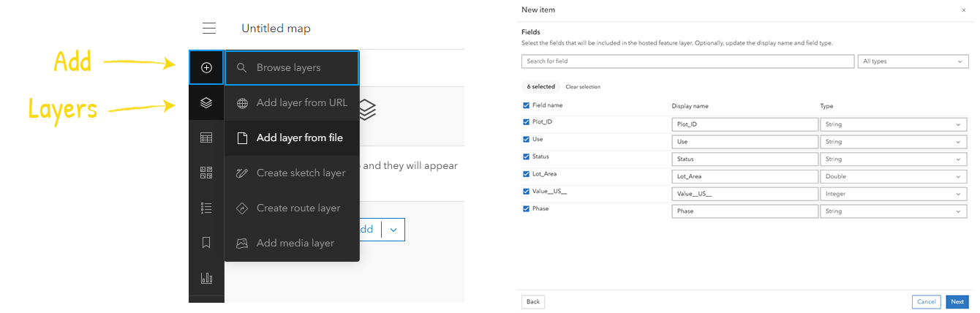Toggle the select-all Field name checkbox
Viewport: 980px width, 313px height.
[x=527, y=105]
